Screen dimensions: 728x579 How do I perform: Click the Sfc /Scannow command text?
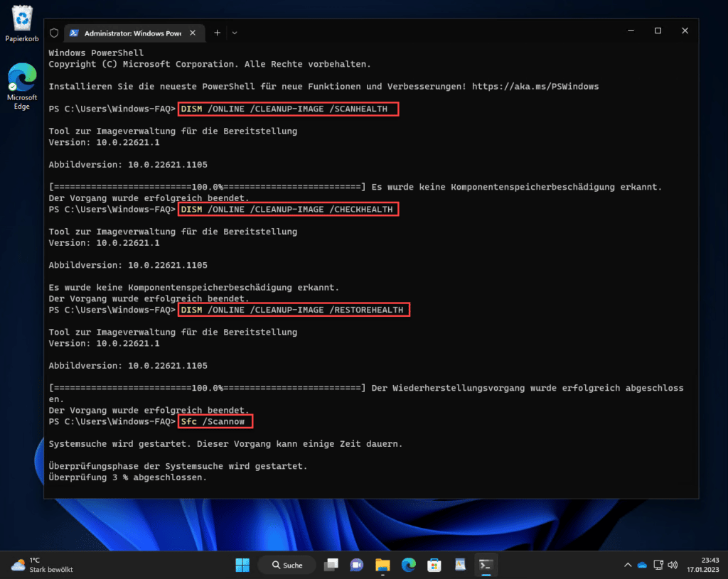[x=213, y=422]
